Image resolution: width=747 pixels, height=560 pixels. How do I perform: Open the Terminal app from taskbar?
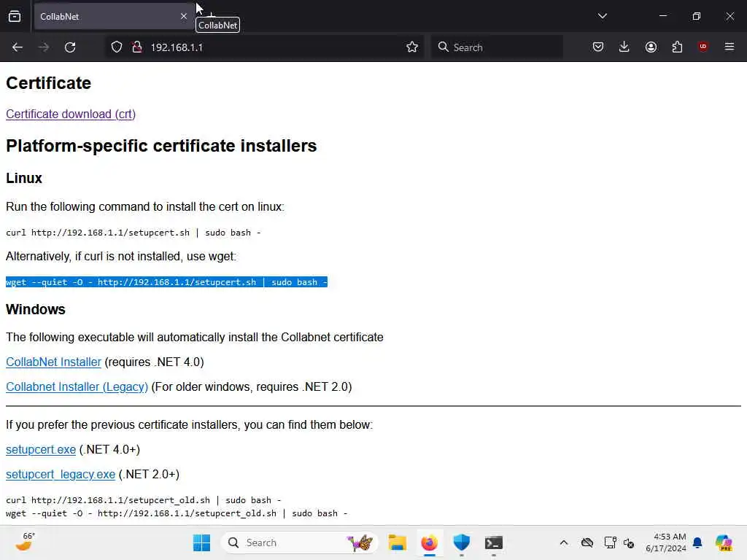(494, 542)
